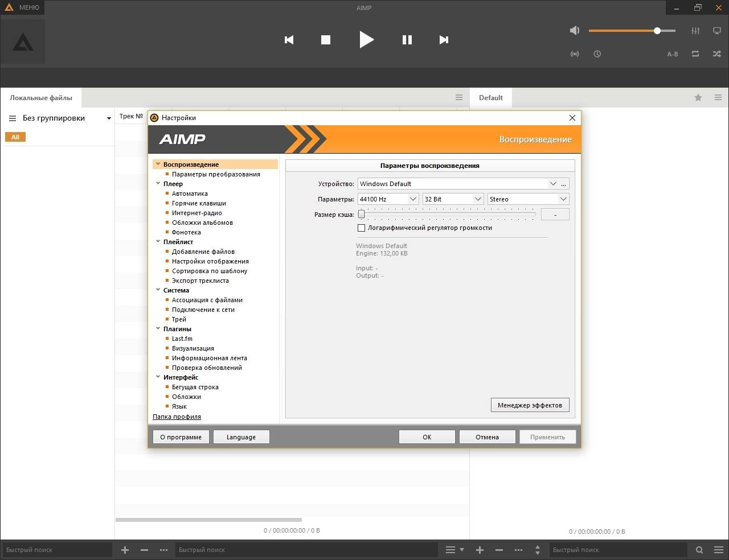Open Автоматика settings page
Screen dimensions: 729x560
[x=190, y=193]
